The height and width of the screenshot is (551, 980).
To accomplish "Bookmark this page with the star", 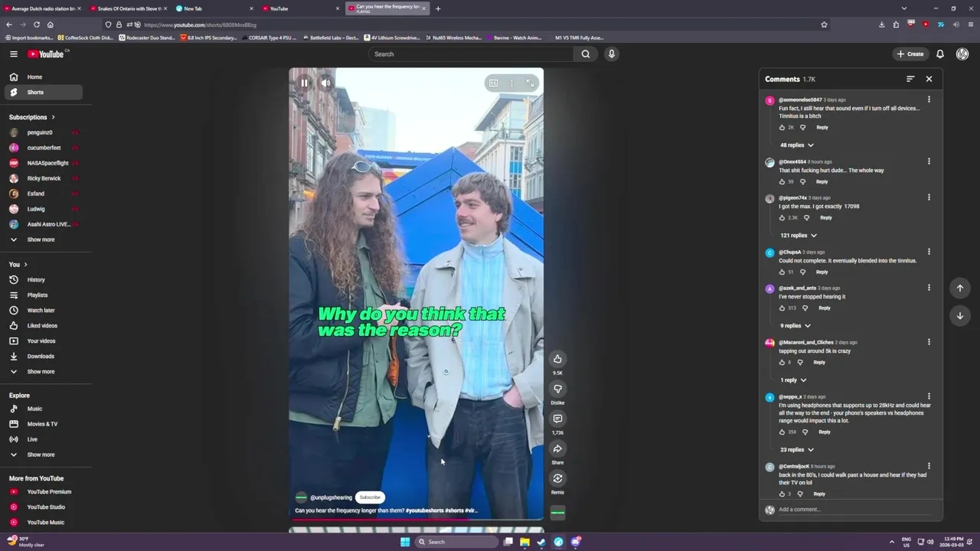I will pos(824,24).
